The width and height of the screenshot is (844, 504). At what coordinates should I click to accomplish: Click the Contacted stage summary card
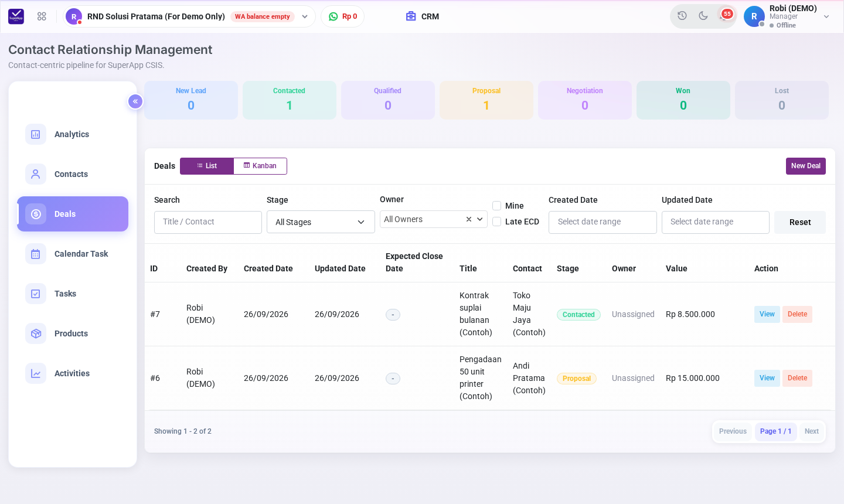pos(290,100)
